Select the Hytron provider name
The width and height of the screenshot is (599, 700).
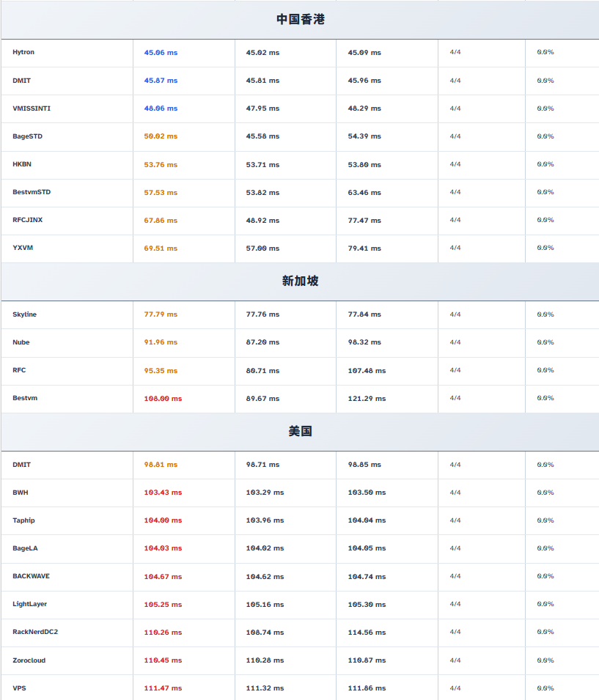(x=23, y=52)
